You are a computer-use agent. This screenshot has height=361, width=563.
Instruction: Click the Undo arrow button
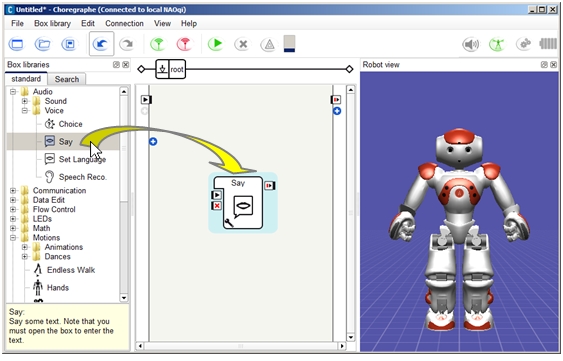pyautogui.click(x=102, y=44)
